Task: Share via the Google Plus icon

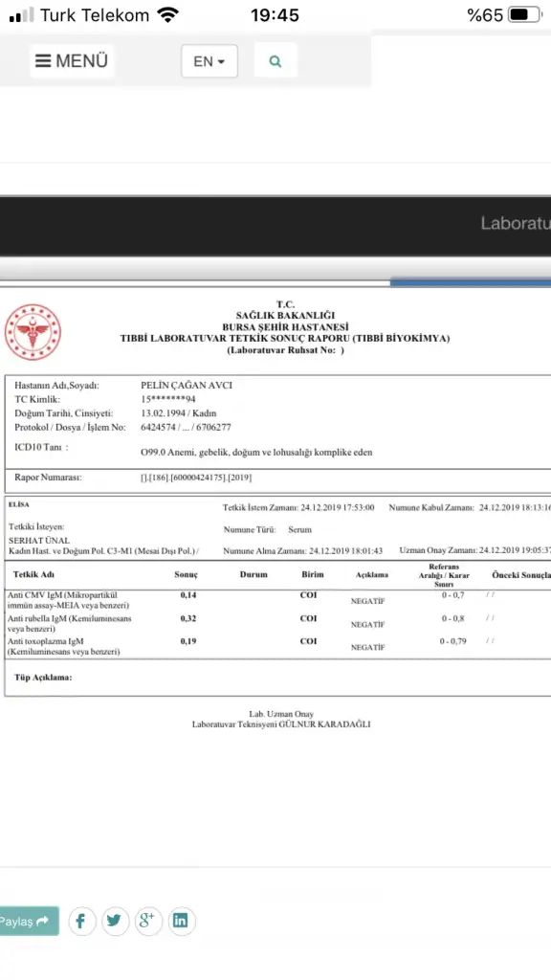Action: pos(148,922)
